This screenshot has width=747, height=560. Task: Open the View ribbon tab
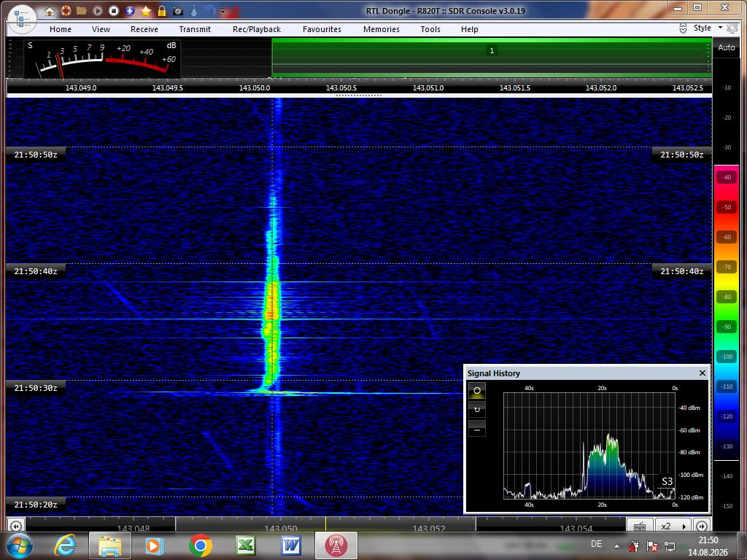101,29
